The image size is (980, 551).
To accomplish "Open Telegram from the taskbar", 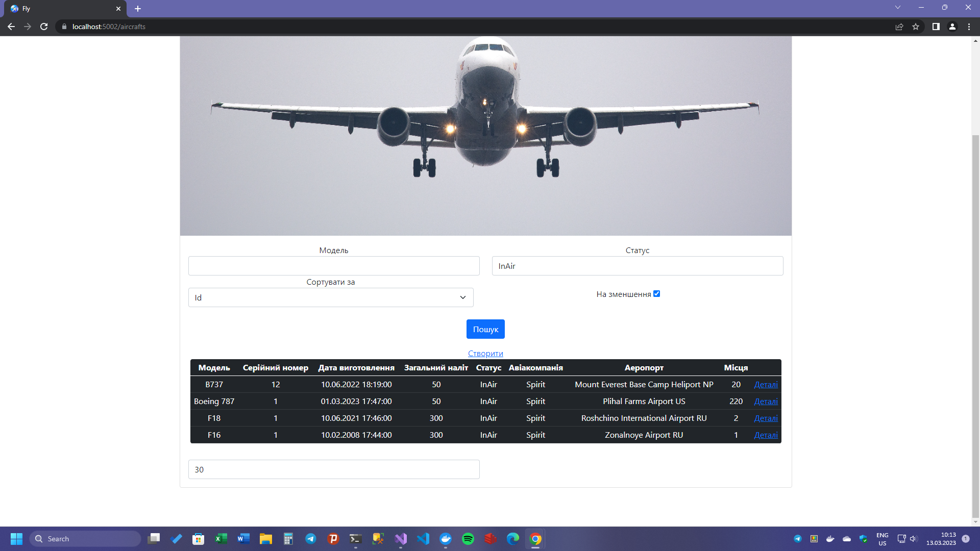I will [311, 539].
